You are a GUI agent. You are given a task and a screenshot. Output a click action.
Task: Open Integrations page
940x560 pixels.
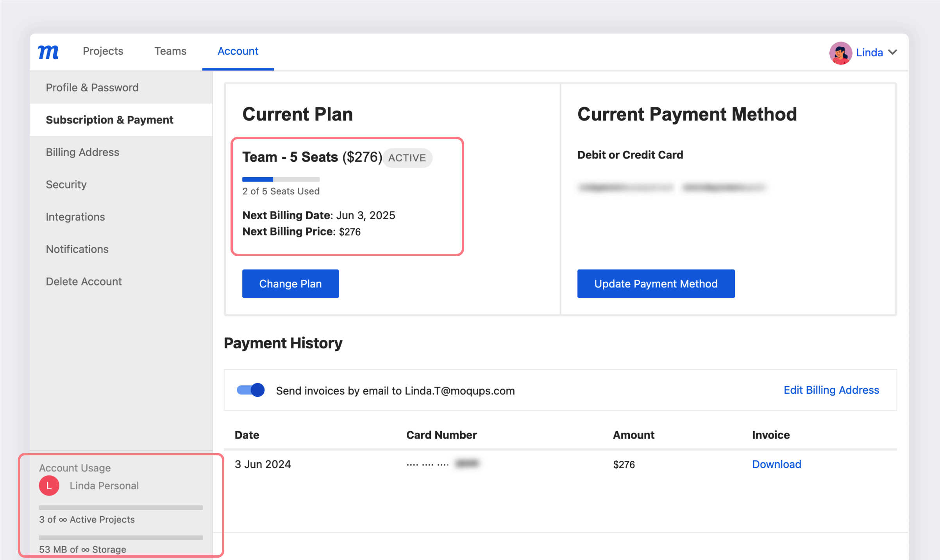point(75,217)
